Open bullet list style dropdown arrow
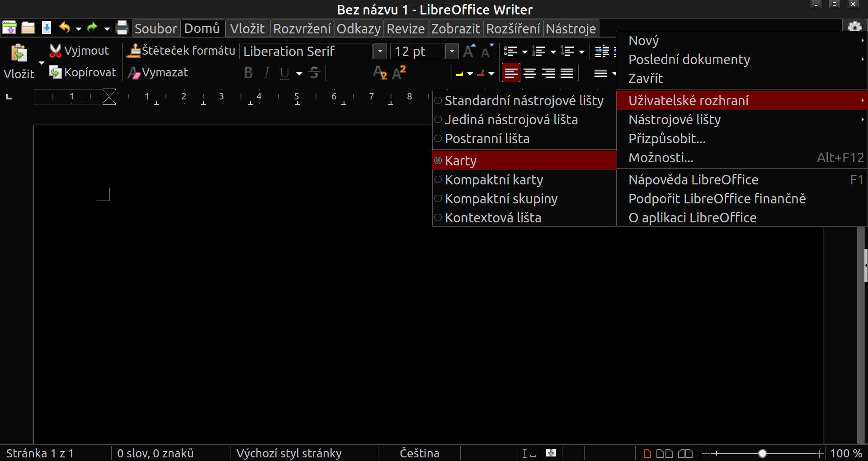The width and height of the screenshot is (868, 461). [524, 52]
